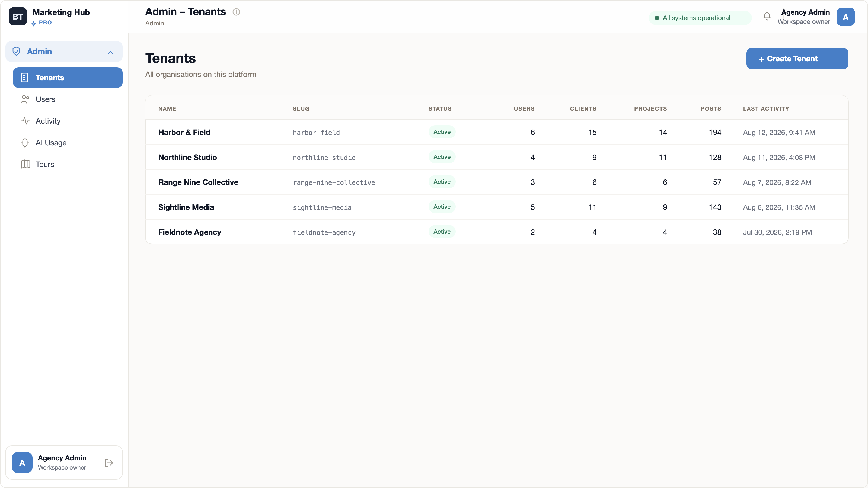Click the northline-studio slug
The width and height of the screenshot is (868, 488).
pos(324,158)
